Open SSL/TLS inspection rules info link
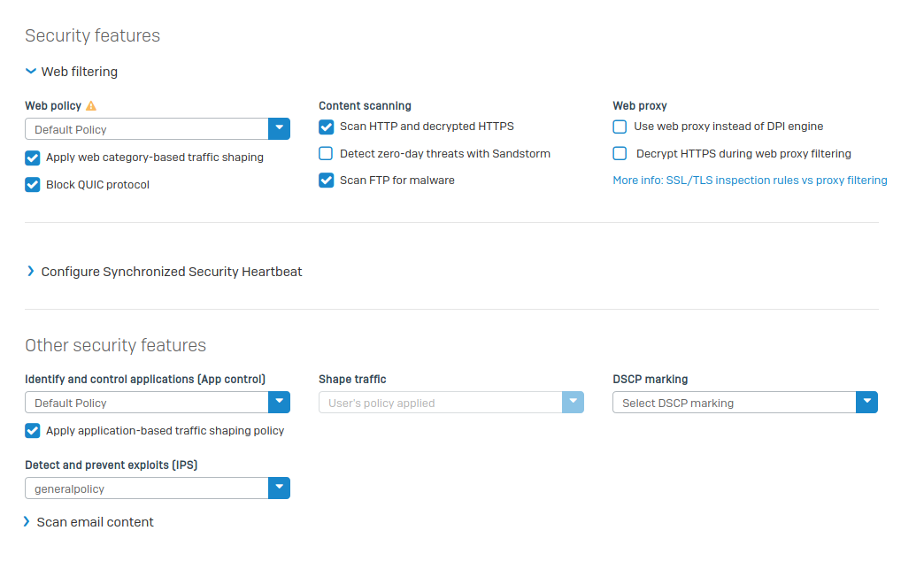The image size is (924, 569). click(750, 181)
